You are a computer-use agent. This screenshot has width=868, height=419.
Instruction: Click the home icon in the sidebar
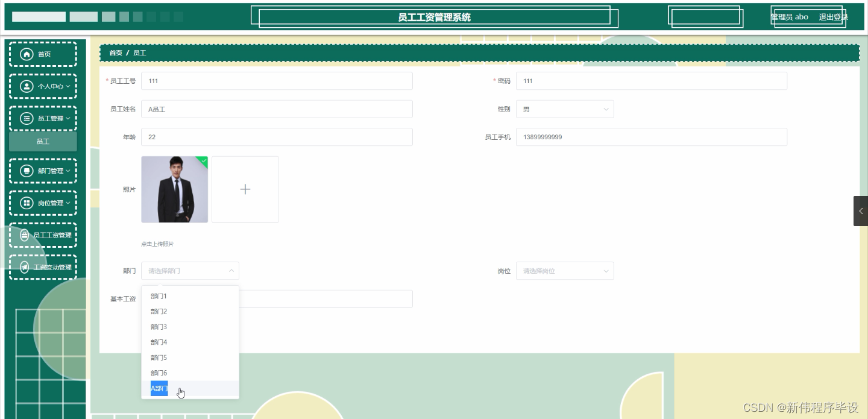(27, 54)
